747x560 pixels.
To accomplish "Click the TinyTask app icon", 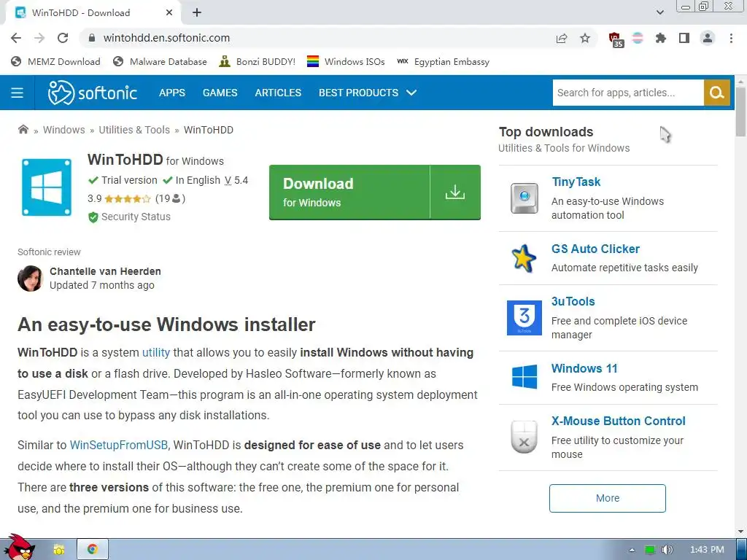I will coord(524,198).
